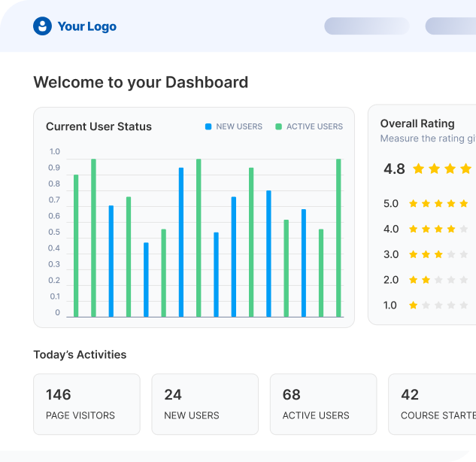This screenshot has height=462, width=476.
Task: Click the 0.5 y-axis label
Action: (x=54, y=232)
